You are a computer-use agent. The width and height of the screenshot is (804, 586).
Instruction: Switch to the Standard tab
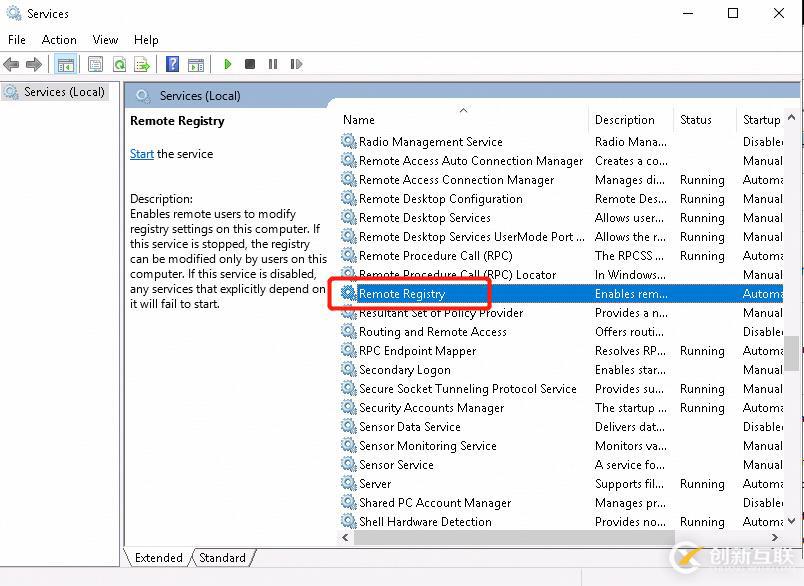click(222, 558)
